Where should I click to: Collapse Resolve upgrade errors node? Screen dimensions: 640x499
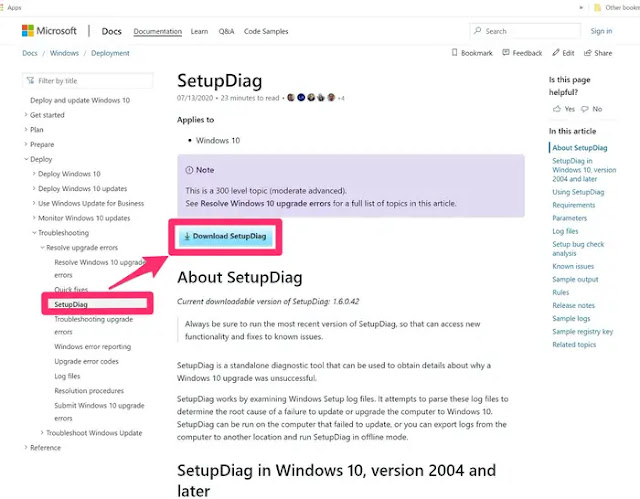coord(42,247)
